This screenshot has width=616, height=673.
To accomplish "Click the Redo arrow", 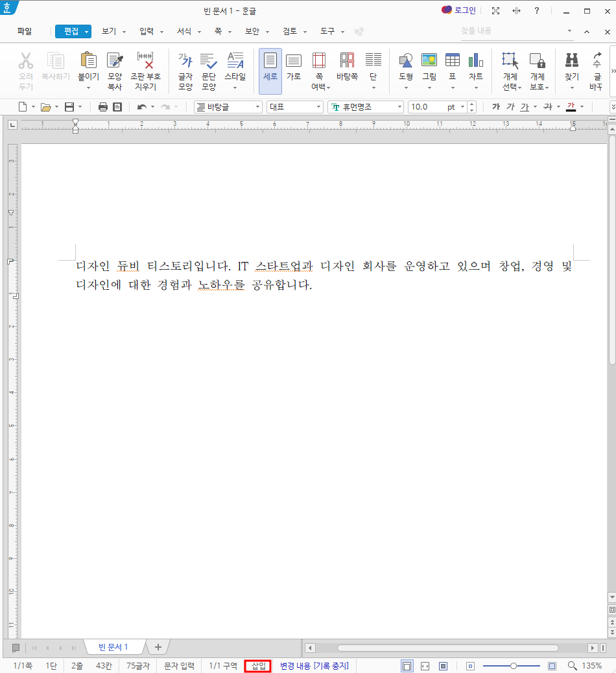I will click(165, 107).
